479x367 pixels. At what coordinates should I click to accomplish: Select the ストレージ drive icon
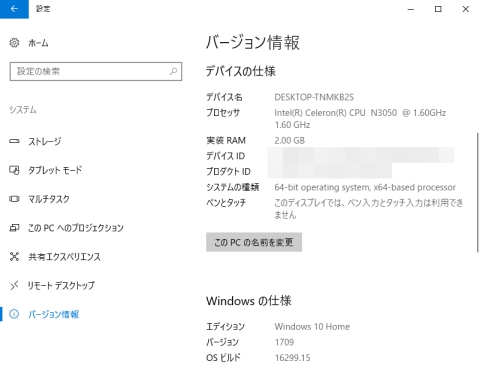coord(14,141)
